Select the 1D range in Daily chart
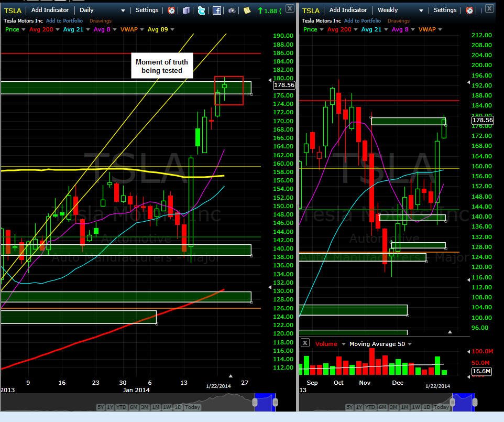Image resolution: width=504 pixels, height=422 pixels. point(178,407)
